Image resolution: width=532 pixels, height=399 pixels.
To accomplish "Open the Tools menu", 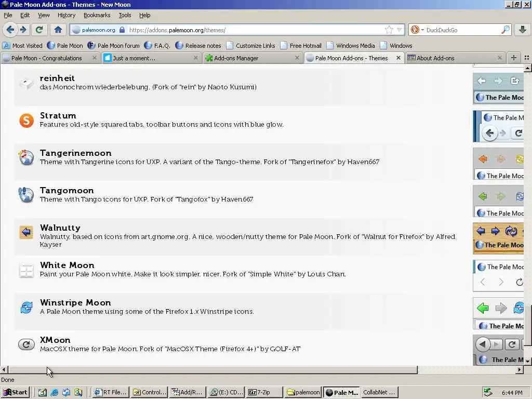I will (125, 15).
